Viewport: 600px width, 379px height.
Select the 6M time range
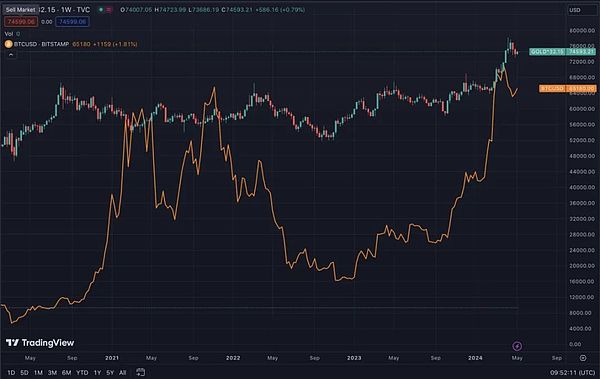66,372
